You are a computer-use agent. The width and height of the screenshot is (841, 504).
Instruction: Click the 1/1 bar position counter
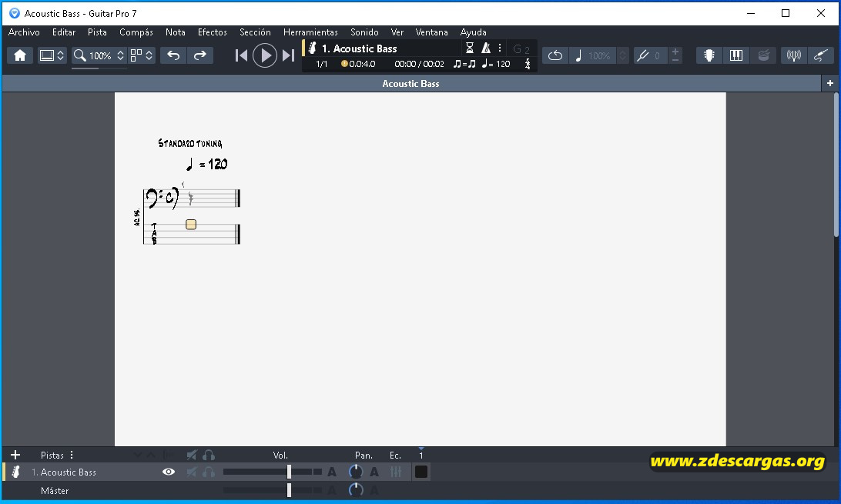click(321, 64)
